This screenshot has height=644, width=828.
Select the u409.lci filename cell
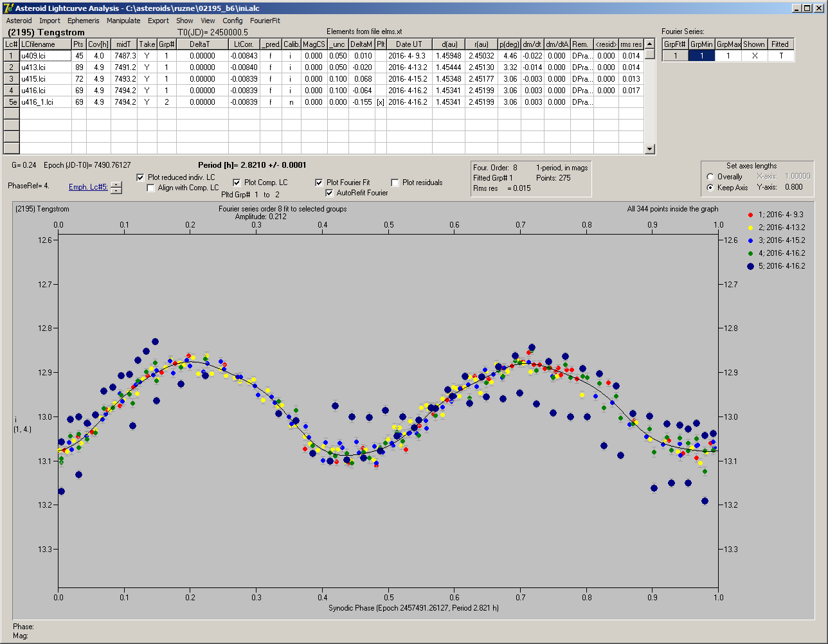click(x=45, y=56)
